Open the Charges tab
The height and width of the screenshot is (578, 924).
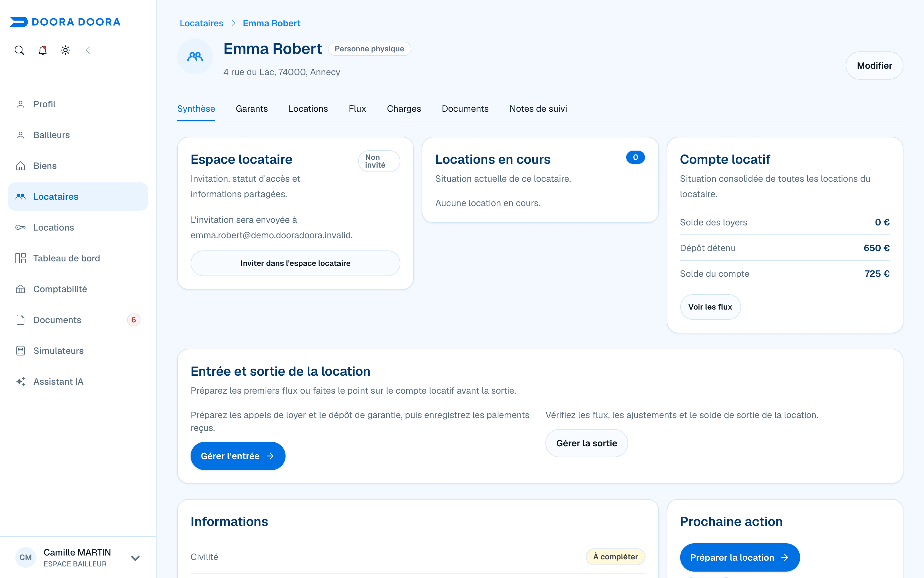coord(404,109)
